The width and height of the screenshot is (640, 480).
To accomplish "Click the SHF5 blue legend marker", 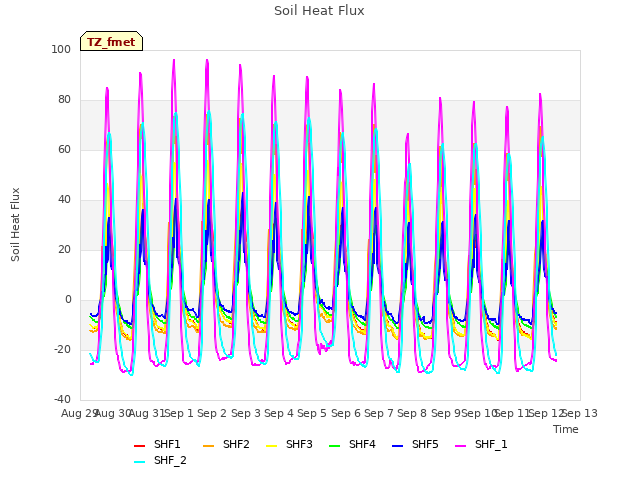I will 398,446.
